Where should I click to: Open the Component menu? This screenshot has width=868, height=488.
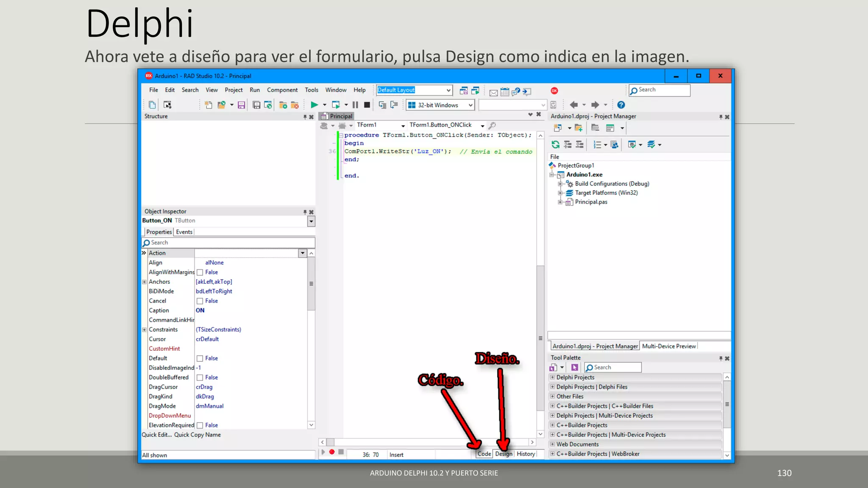click(x=282, y=90)
